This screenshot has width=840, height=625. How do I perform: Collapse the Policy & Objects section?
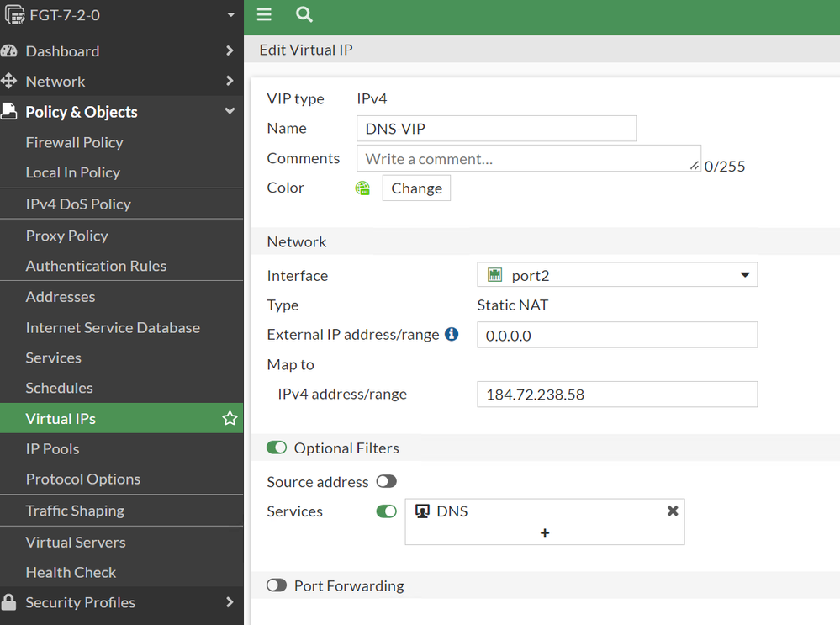[230, 111]
